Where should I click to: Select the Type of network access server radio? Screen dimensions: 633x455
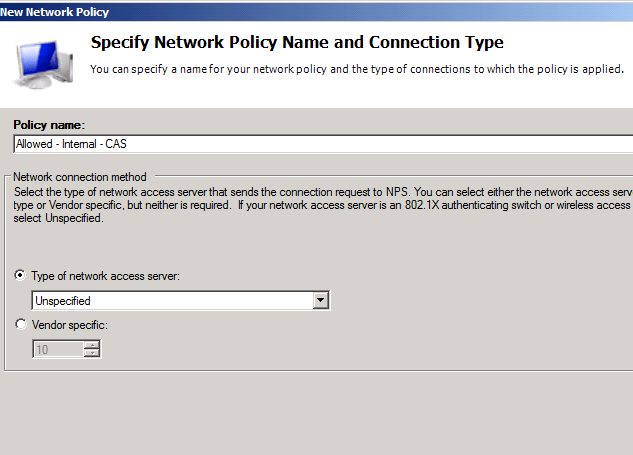point(21,276)
